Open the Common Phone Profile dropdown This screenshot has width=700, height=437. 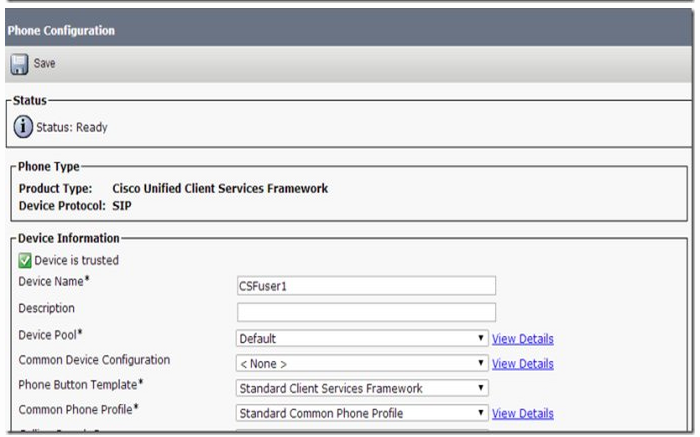tap(362, 413)
